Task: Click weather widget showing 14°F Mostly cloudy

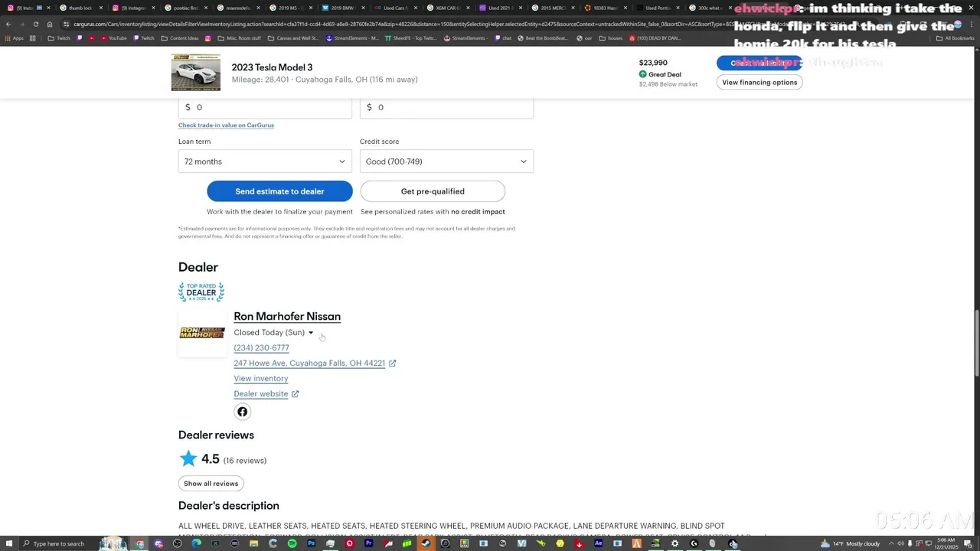Action: pos(850,543)
